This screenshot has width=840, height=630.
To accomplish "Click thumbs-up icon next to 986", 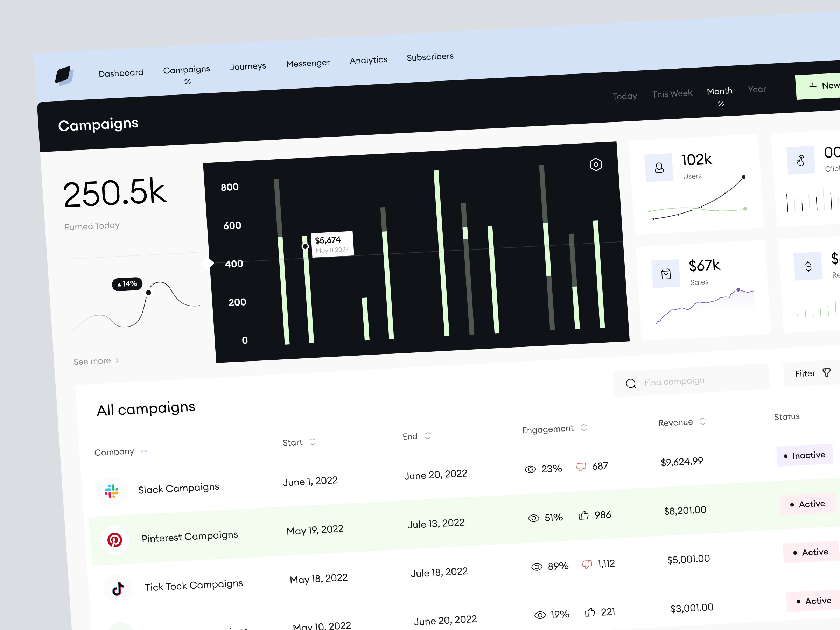I will [583, 515].
